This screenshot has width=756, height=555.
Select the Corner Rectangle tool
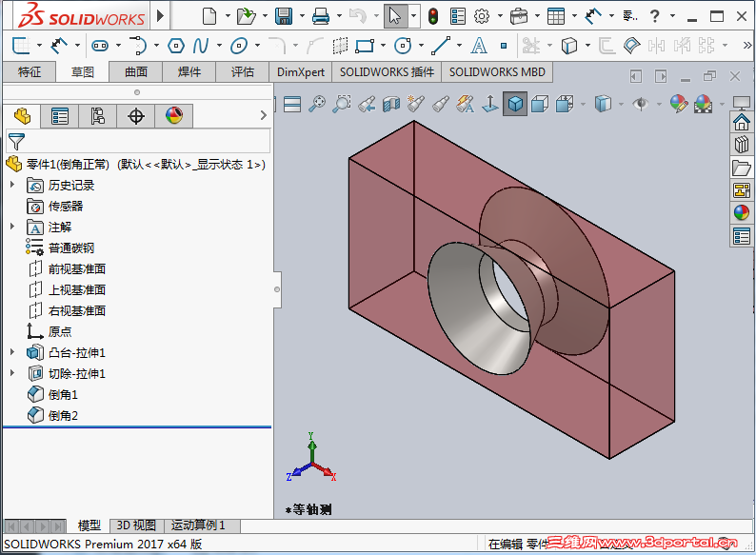(365, 46)
